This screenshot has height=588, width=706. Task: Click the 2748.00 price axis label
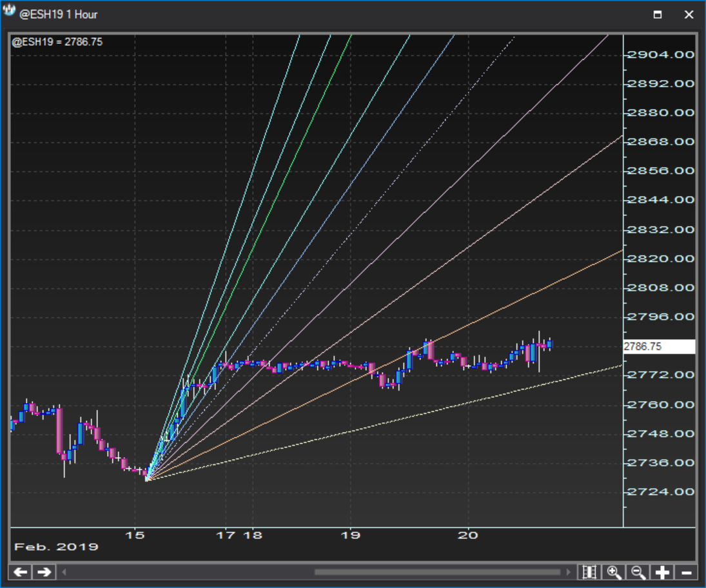(x=660, y=433)
